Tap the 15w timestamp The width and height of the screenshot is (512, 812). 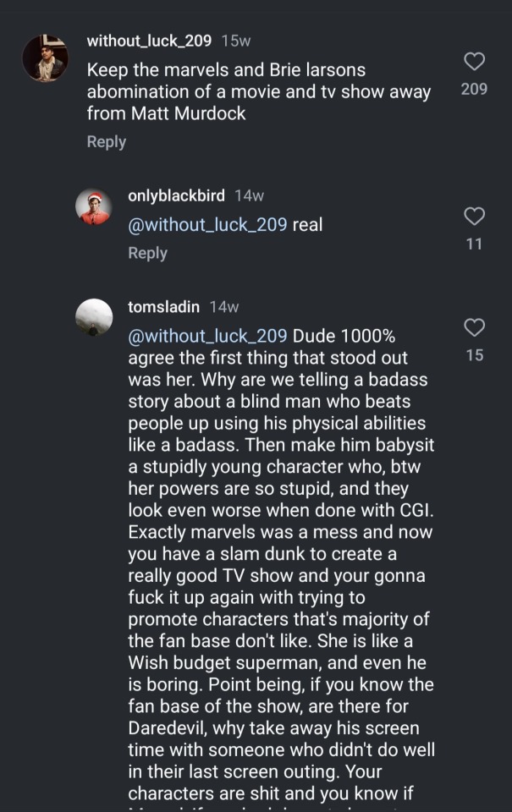[235, 41]
